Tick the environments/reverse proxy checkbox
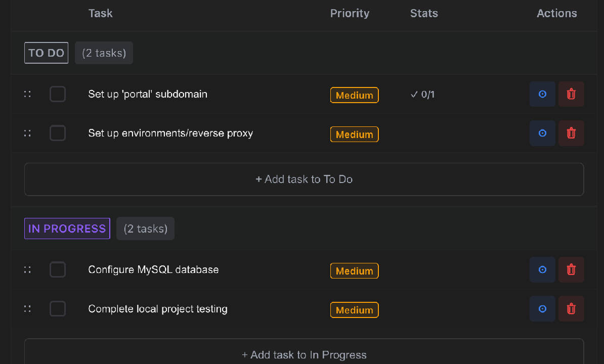 58,133
